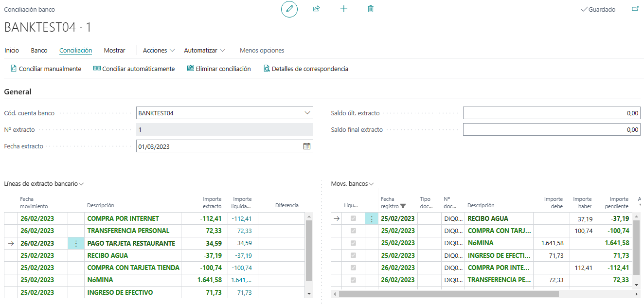Open page in new window icon
This screenshot has height=306, width=644.
pyautogui.click(x=635, y=9)
